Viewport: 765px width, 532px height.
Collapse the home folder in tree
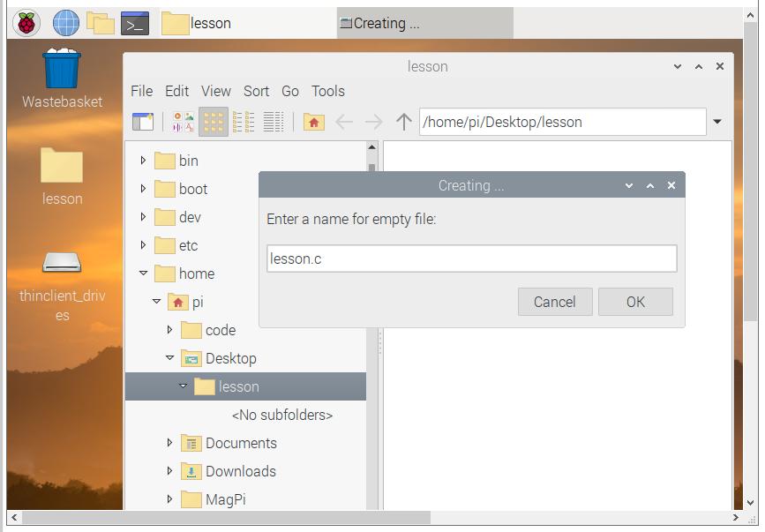coord(144,273)
